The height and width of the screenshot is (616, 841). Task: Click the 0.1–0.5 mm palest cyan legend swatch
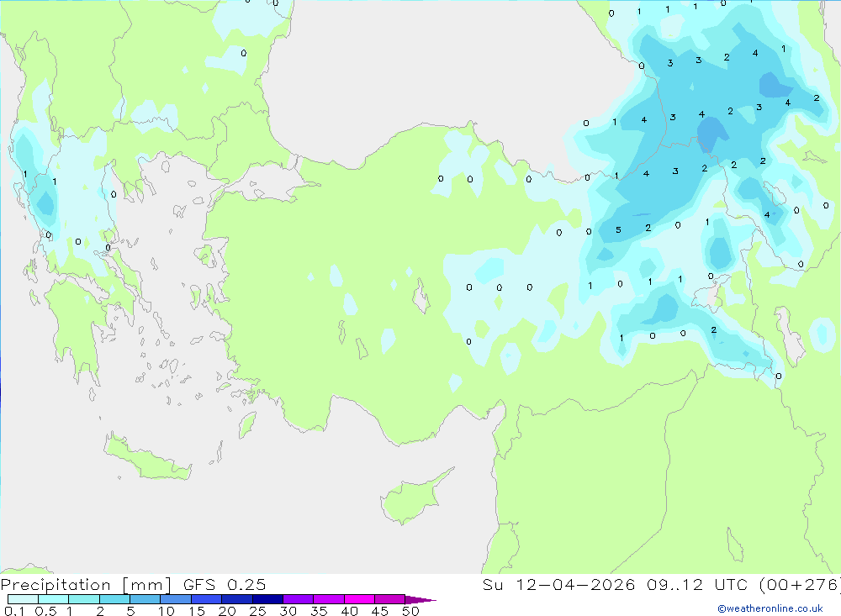coord(23,599)
